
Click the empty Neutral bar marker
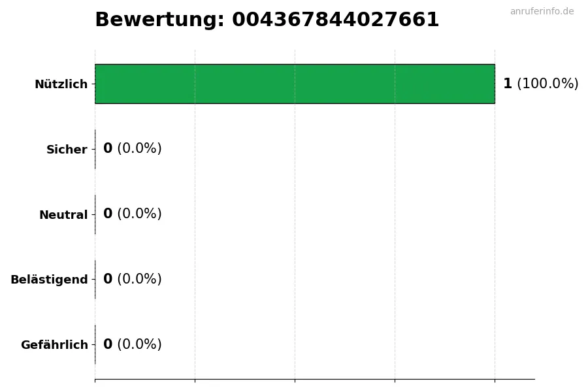click(95, 214)
